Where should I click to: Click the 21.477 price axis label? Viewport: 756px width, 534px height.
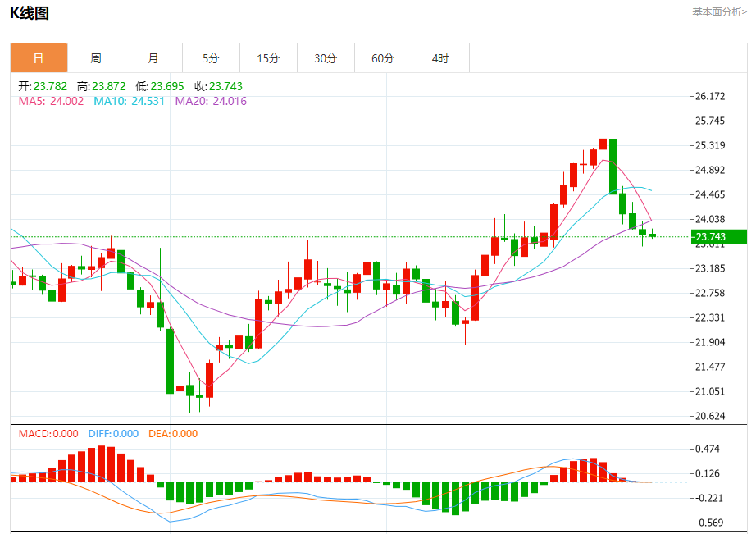[x=710, y=367]
